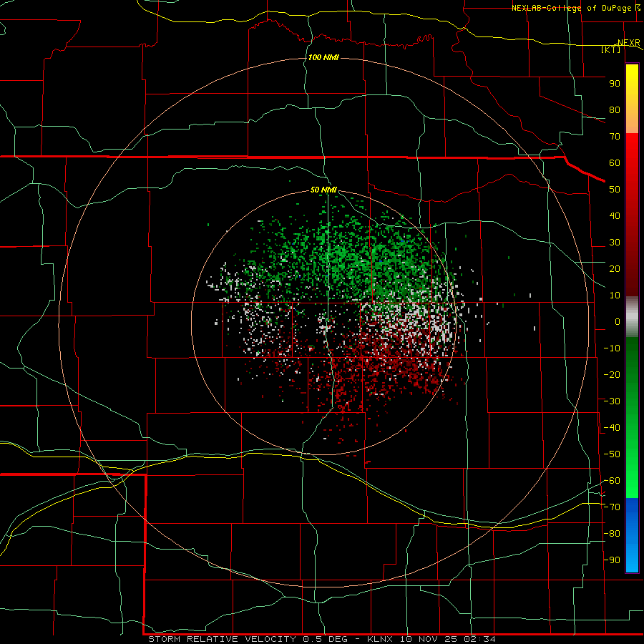The width and height of the screenshot is (644, 644).
Task: Click the 20 value on velocity scale
Action: [615, 269]
